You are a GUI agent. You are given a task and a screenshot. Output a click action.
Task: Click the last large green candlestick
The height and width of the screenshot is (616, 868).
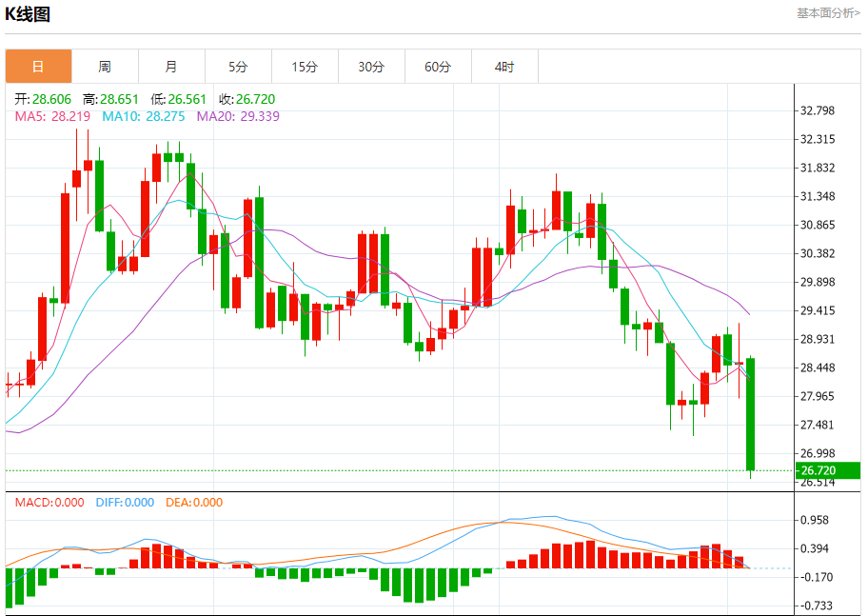751,414
